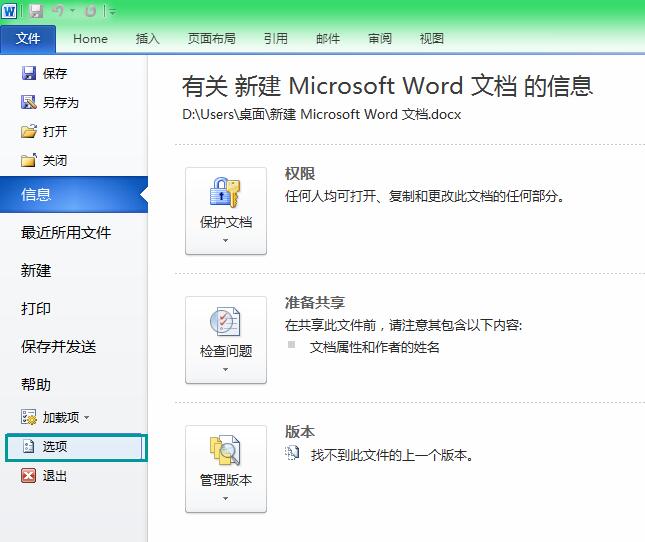The image size is (645, 542).
Task: Click the 在共享此文件前 notice text
Action: pyautogui.click(x=404, y=325)
